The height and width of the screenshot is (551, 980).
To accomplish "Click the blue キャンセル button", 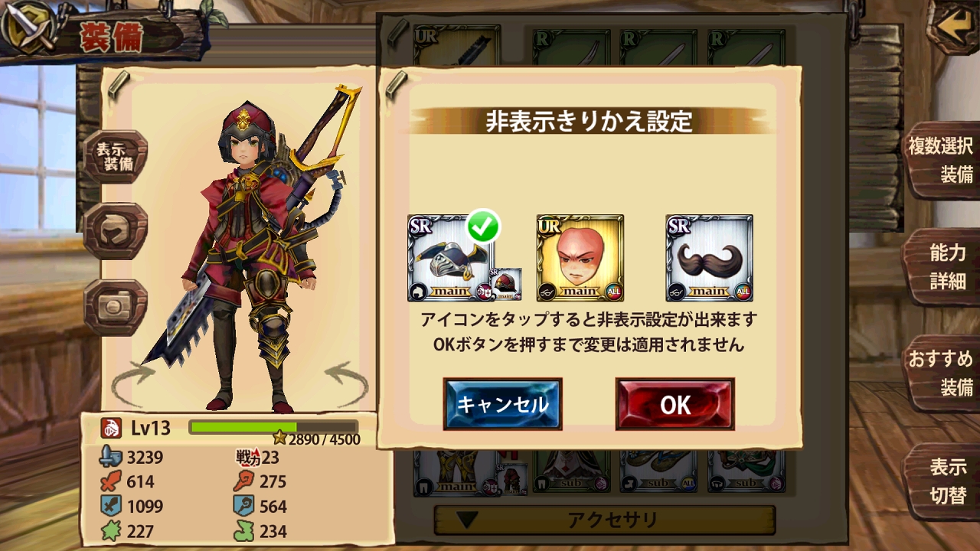I will coord(503,404).
